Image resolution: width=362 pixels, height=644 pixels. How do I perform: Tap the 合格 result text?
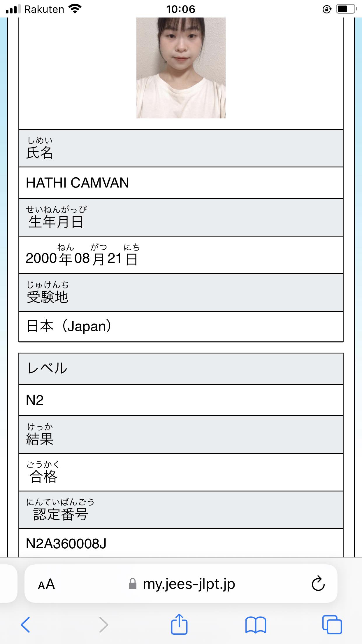point(43,477)
